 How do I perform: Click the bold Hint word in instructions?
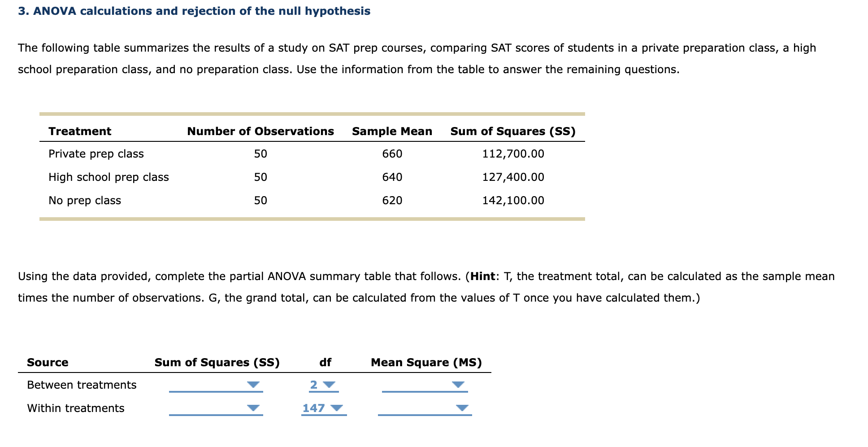point(482,276)
